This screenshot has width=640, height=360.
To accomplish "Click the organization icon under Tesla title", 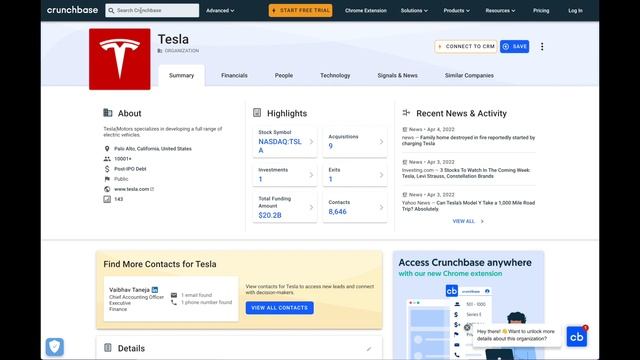I will point(160,51).
